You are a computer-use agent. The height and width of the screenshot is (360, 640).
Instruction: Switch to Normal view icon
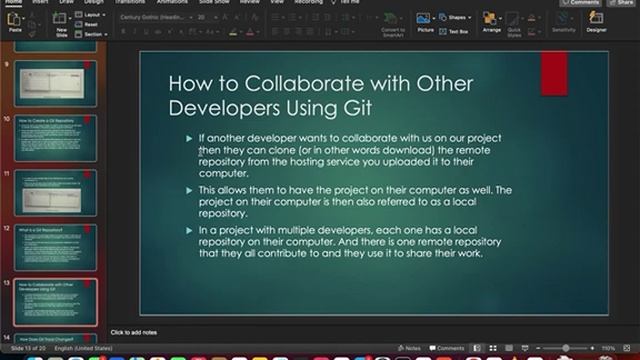(x=477, y=348)
